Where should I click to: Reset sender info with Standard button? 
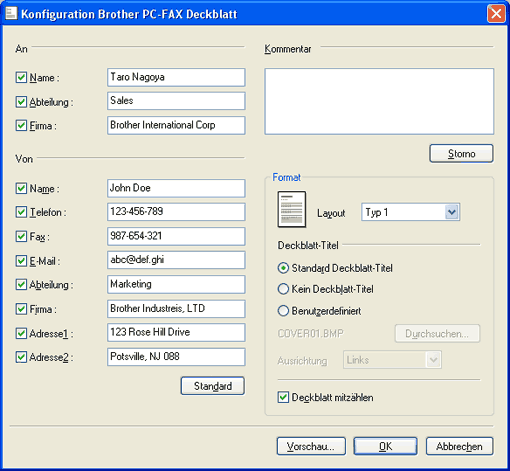pos(213,386)
